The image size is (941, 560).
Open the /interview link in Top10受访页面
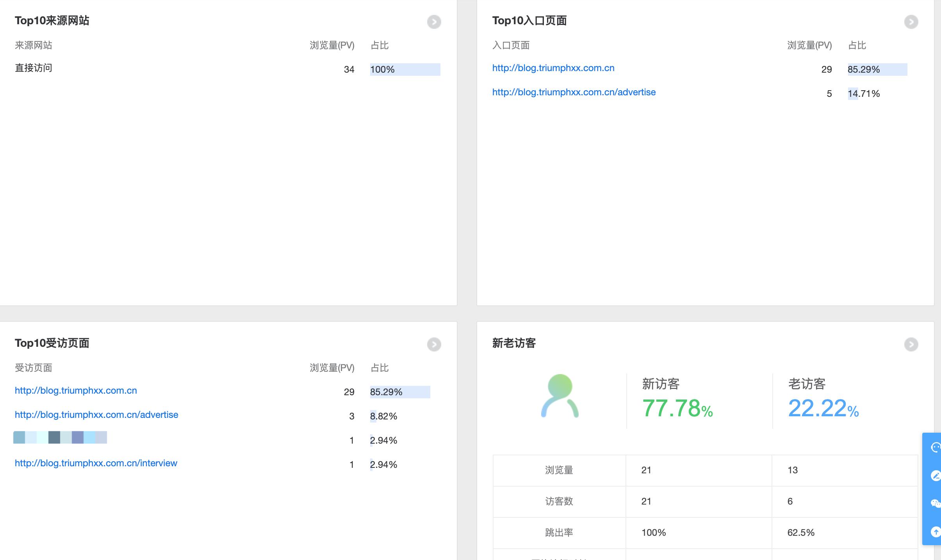96,463
